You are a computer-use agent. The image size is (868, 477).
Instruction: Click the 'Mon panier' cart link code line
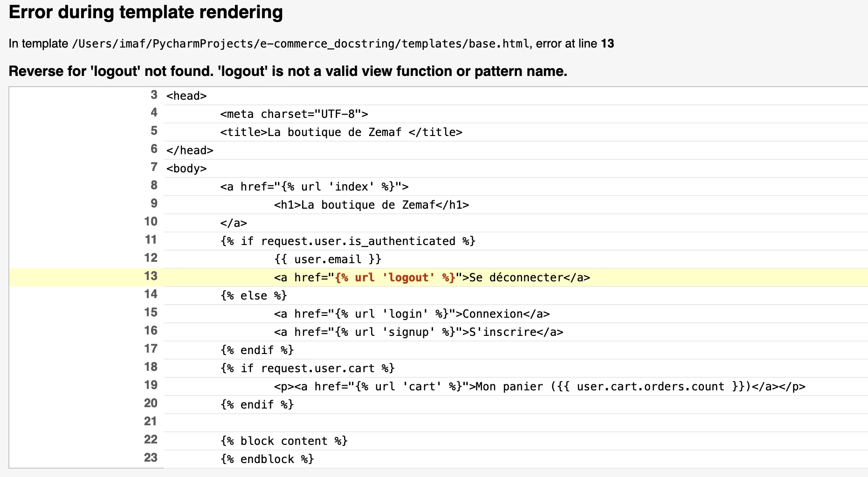[x=539, y=387]
